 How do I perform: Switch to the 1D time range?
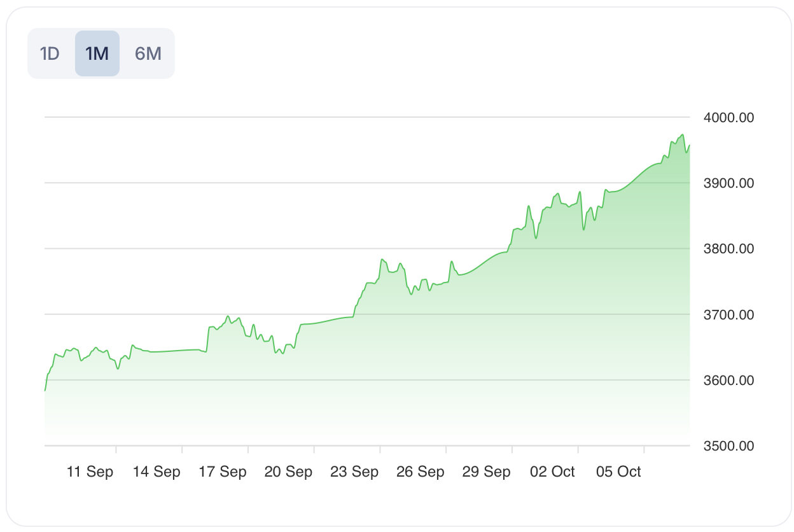tap(50, 53)
